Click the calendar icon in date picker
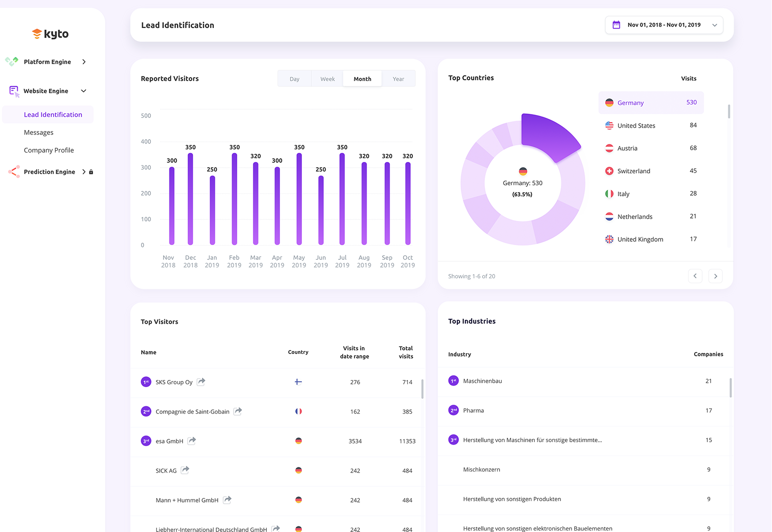Viewport: 772px width, 532px height. [x=616, y=25]
